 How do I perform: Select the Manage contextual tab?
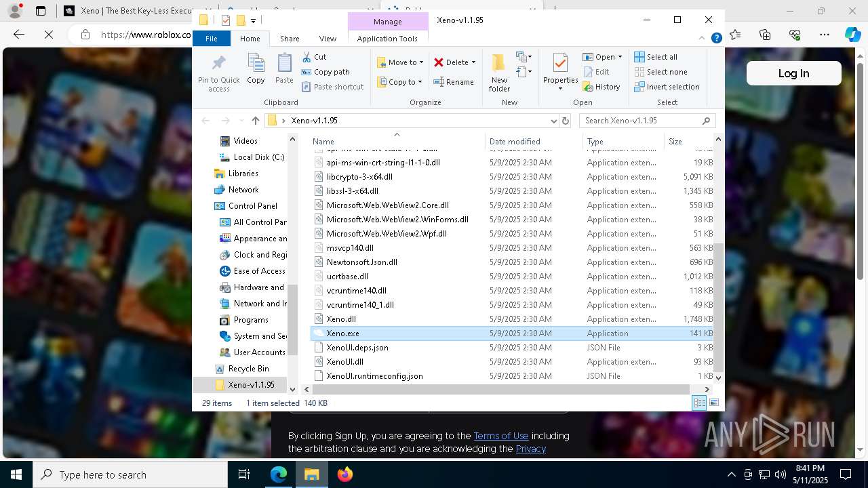387,21
